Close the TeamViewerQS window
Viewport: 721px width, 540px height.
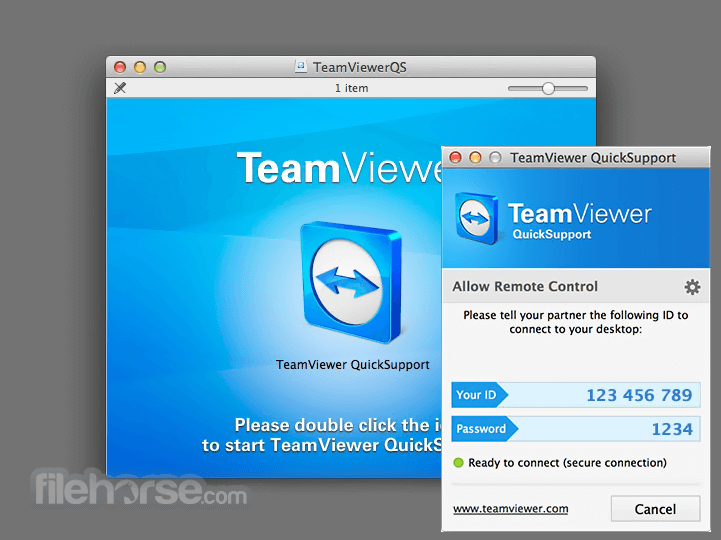pos(120,67)
